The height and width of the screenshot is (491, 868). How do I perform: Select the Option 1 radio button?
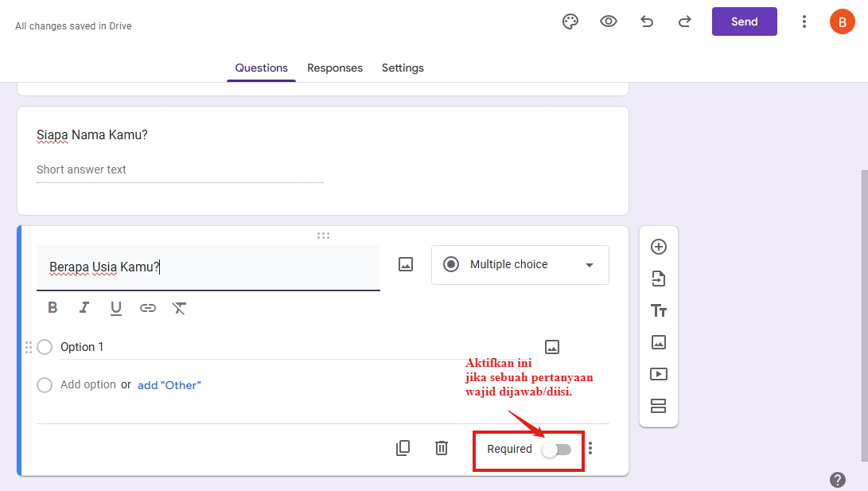(x=45, y=347)
